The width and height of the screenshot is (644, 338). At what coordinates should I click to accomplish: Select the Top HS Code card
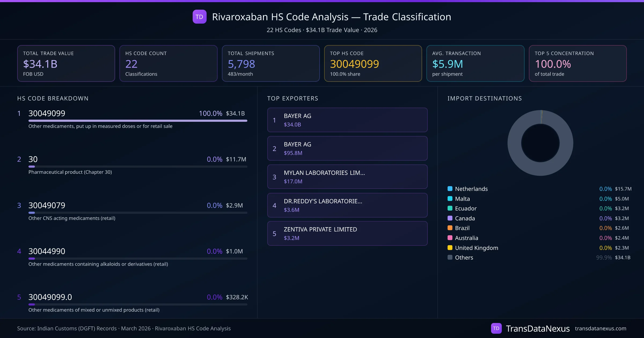click(373, 63)
